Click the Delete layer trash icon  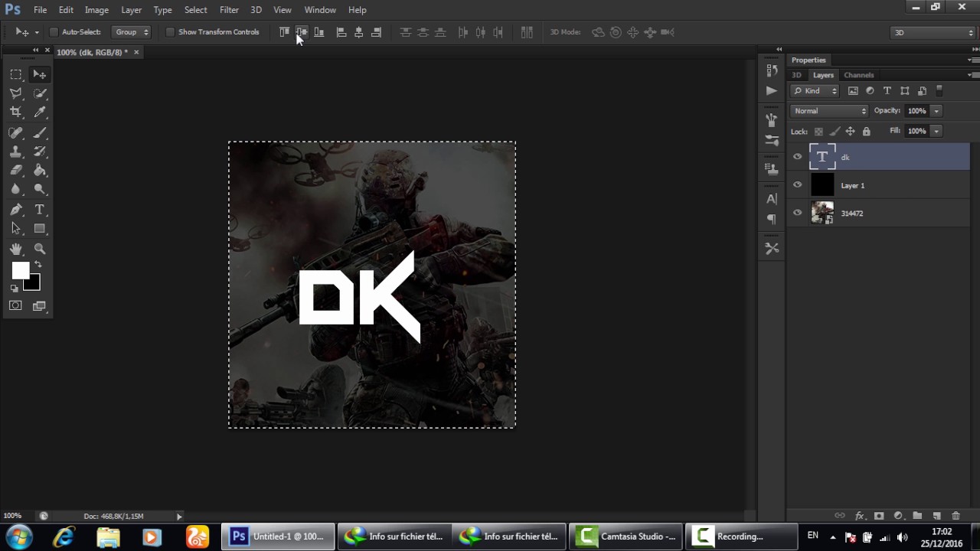pyautogui.click(x=955, y=516)
